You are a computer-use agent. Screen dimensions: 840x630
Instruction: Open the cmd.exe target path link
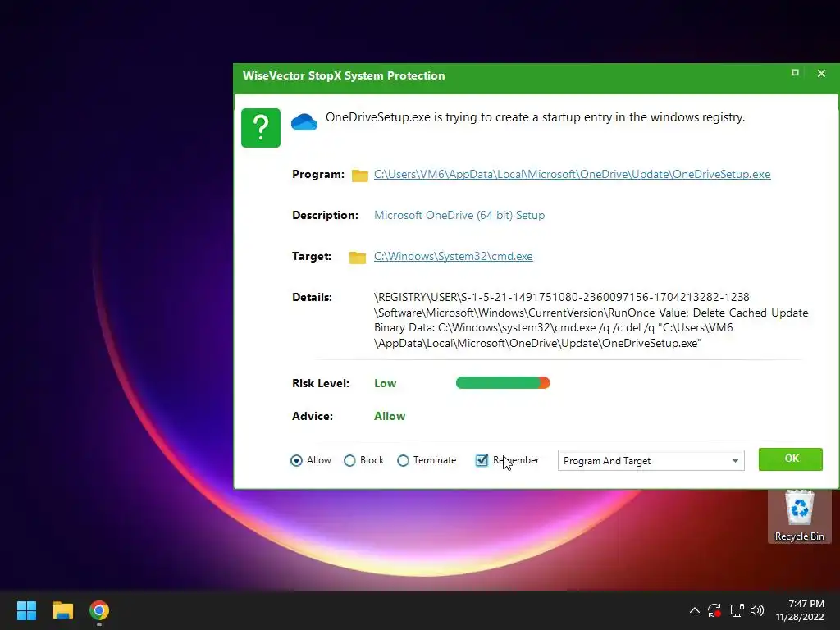point(453,256)
